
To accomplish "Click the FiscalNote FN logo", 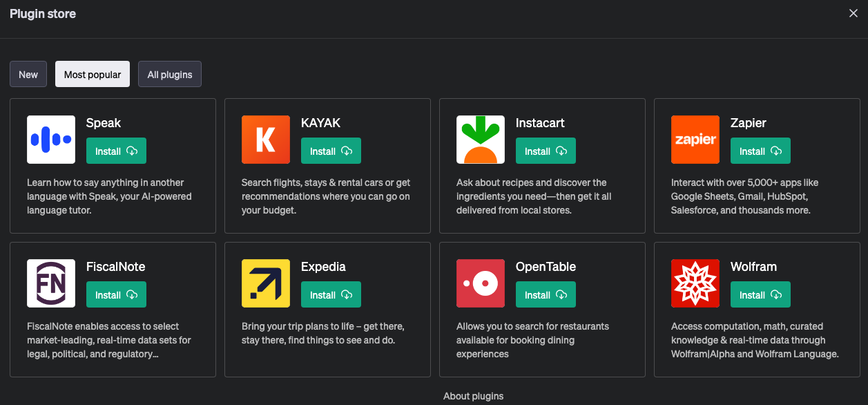I will (x=51, y=283).
